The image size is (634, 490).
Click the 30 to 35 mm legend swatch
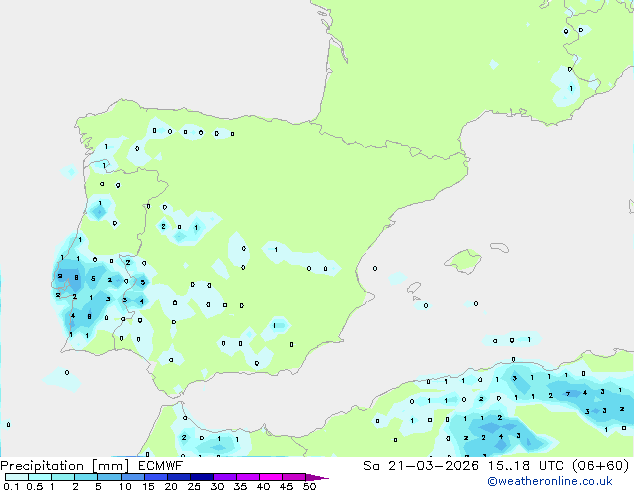225,477
